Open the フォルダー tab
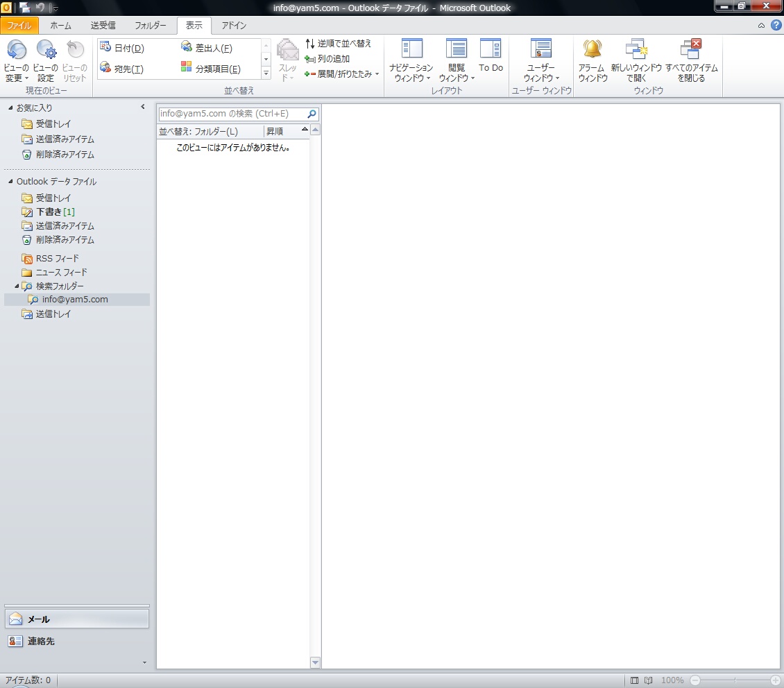784x688 pixels. [150, 26]
